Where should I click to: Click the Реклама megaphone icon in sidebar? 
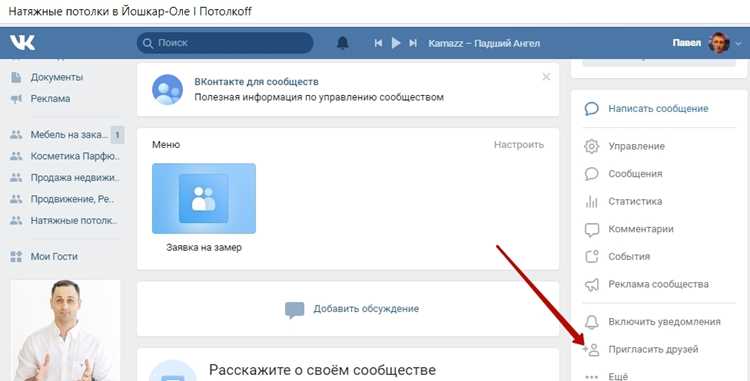click(16, 99)
